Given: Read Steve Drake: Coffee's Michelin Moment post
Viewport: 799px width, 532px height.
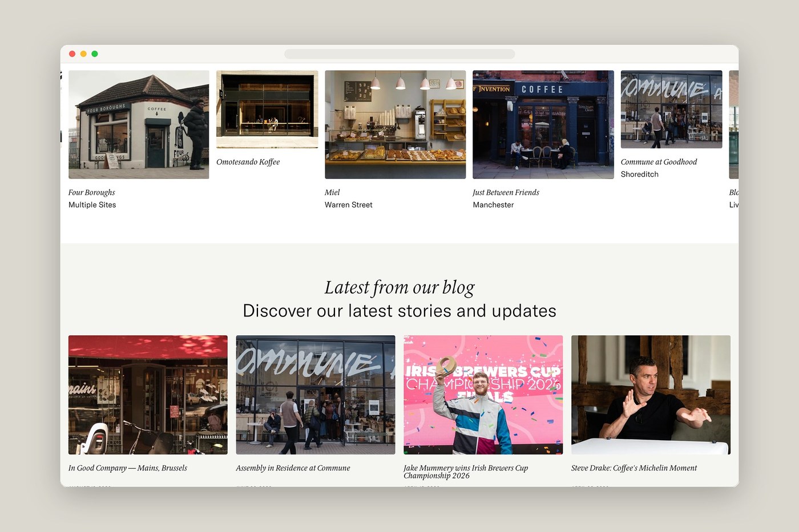Looking at the screenshot, I should pyautogui.click(x=634, y=468).
